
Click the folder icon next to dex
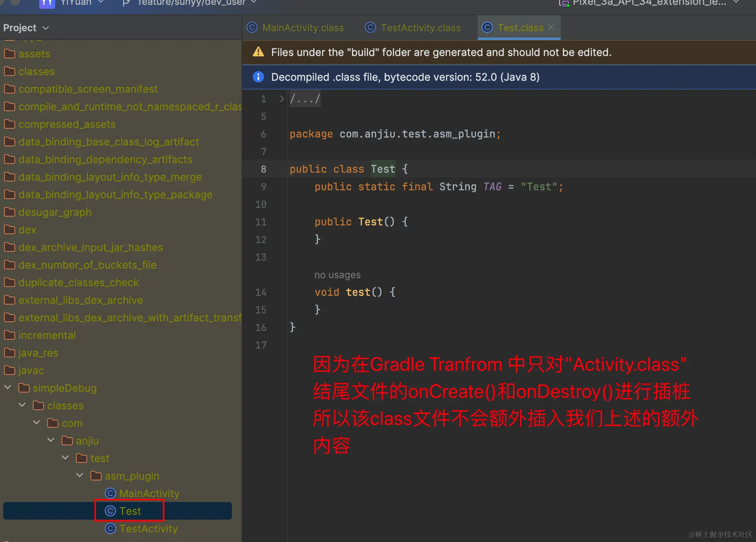click(10, 229)
